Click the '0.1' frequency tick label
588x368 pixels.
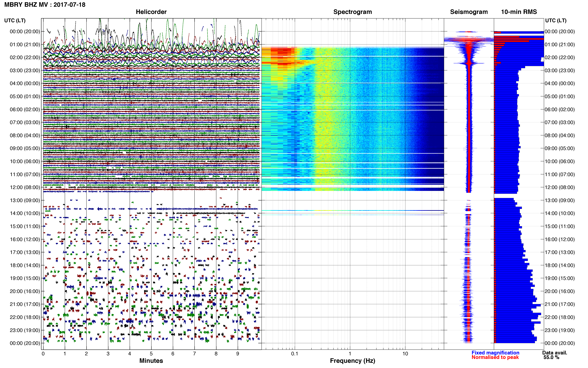pos(295,354)
